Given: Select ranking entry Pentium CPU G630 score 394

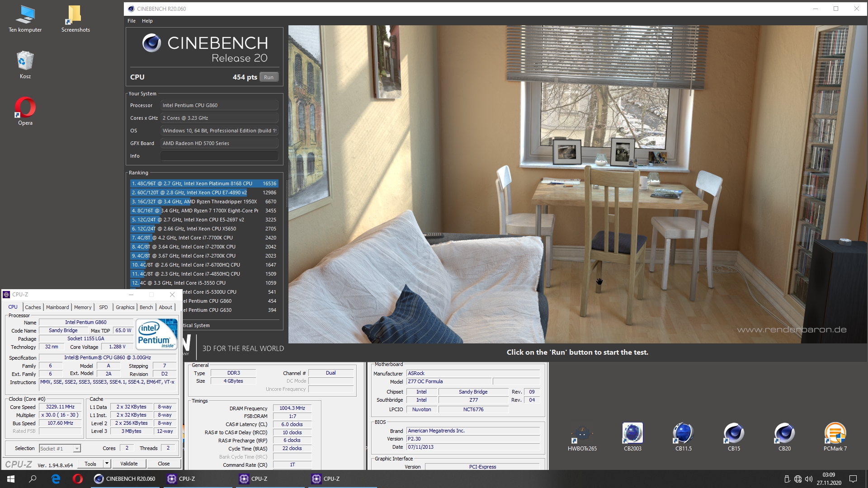Looking at the screenshot, I should pos(230,310).
